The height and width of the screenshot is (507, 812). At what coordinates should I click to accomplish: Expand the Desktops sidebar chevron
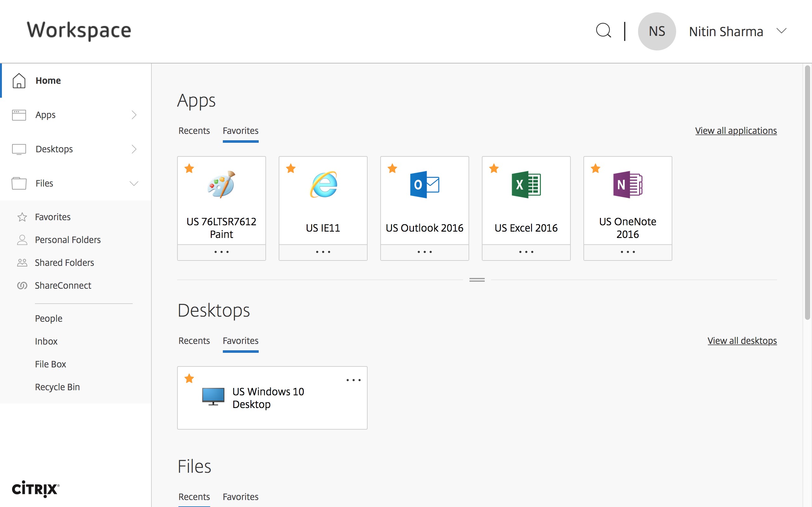[x=134, y=149]
